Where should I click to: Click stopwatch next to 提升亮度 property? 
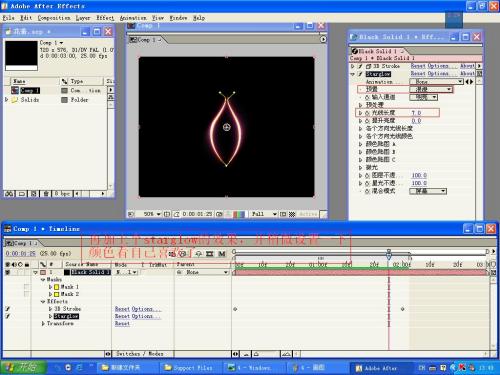367,121
